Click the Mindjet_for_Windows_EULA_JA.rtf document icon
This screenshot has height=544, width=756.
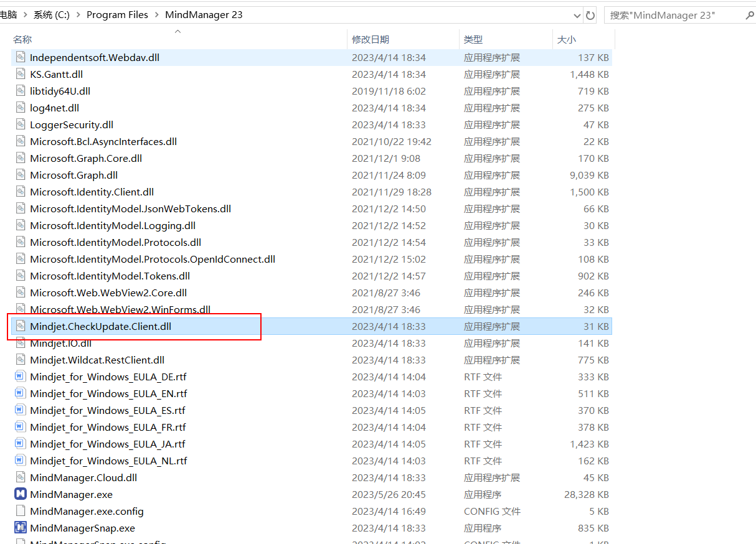[x=21, y=444]
